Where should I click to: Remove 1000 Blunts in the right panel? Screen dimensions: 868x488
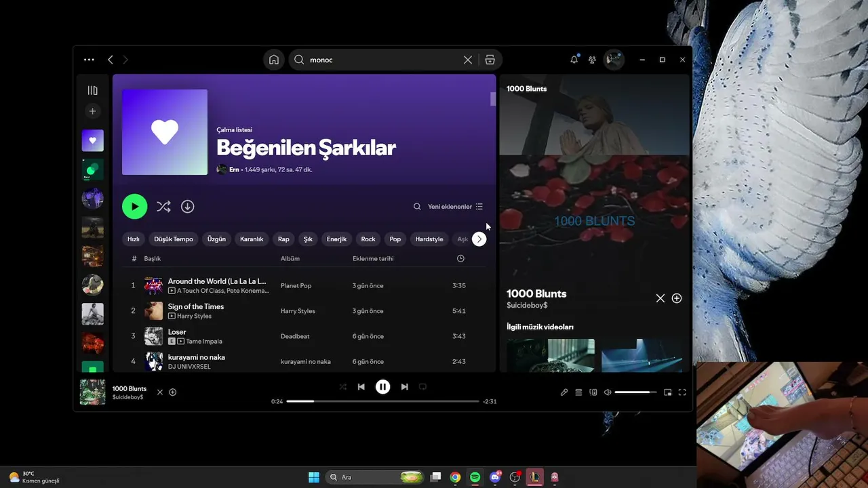(660, 298)
